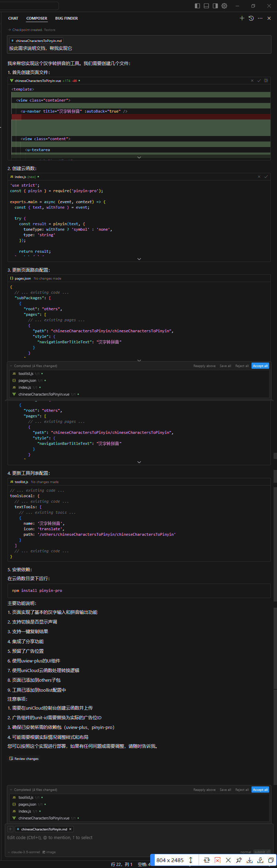Click the red-X box icon in the screenshot toolbar
The height and width of the screenshot is (868, 277).
217,860
